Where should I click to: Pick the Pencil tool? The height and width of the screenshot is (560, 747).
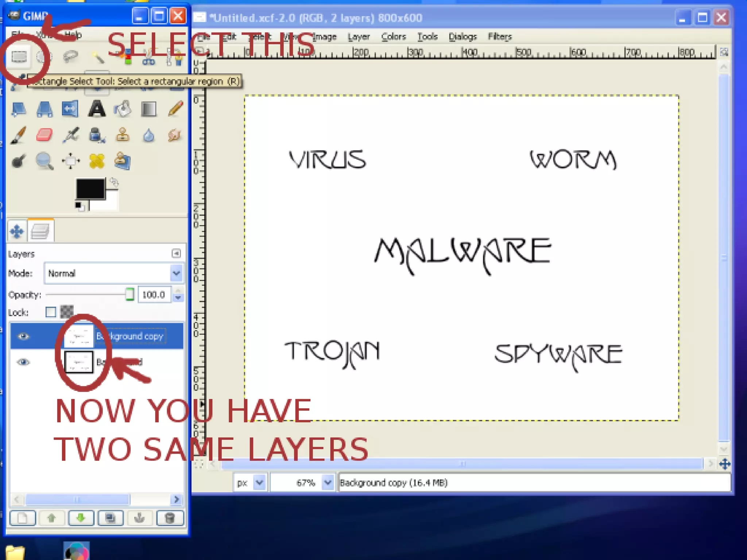(x=175, y=109)
